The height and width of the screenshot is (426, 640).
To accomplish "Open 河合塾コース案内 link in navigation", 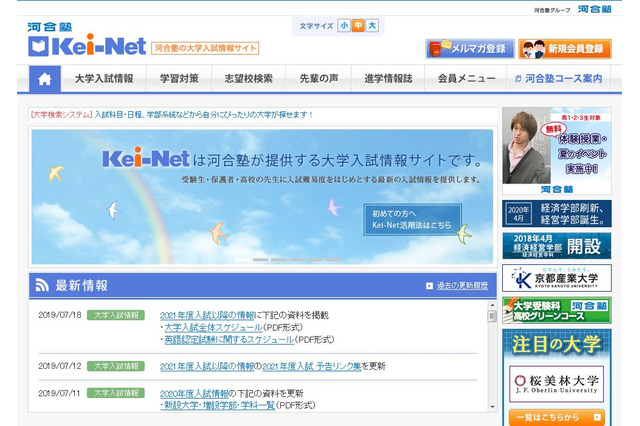I will [559, 79].
